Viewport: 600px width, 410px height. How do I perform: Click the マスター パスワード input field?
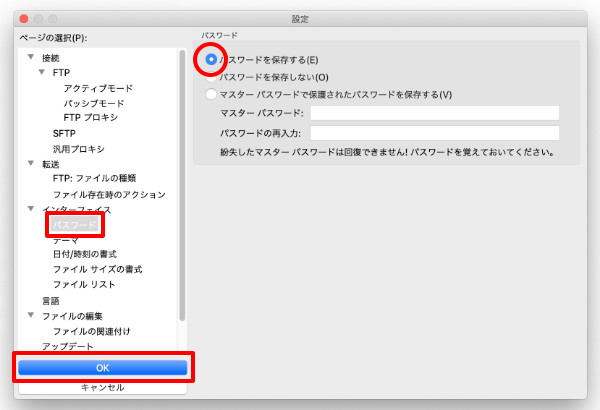434,113
